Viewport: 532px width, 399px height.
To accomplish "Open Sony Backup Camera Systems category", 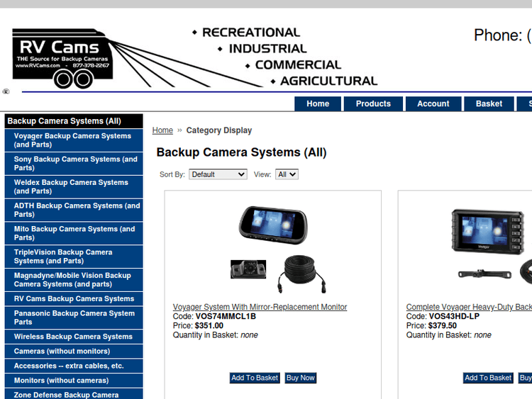I will tap(74, 164).
